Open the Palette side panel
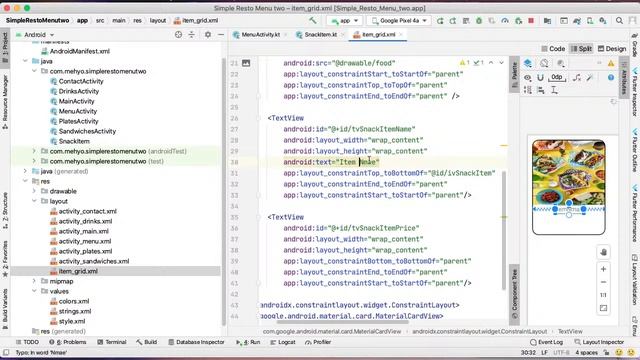Image resolution: width=640 pixels, height=360 pixels. click(x=514, y=73)
